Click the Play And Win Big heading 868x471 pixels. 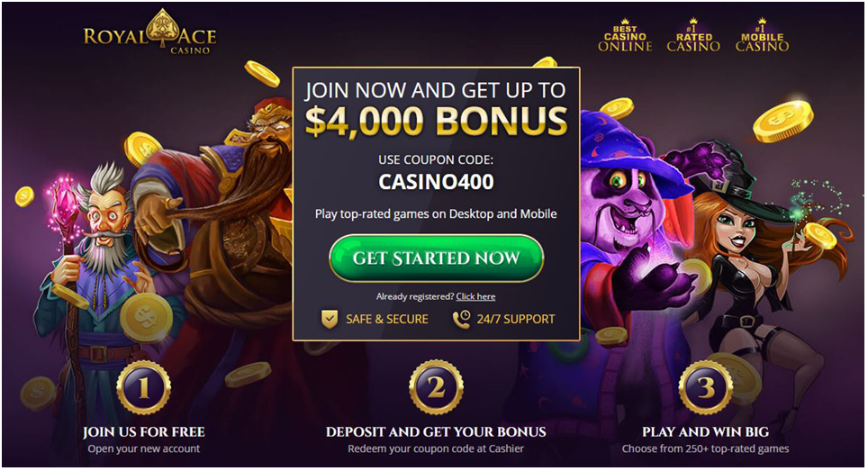click(706, 431)
